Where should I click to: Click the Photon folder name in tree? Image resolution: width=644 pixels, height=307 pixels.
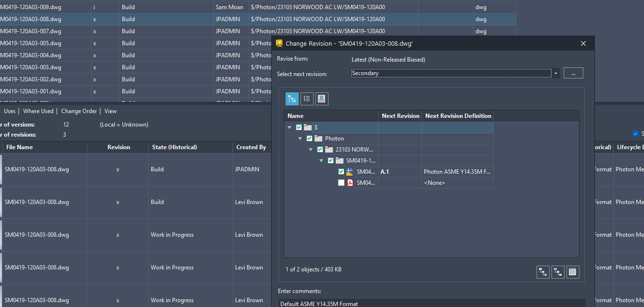334,139
